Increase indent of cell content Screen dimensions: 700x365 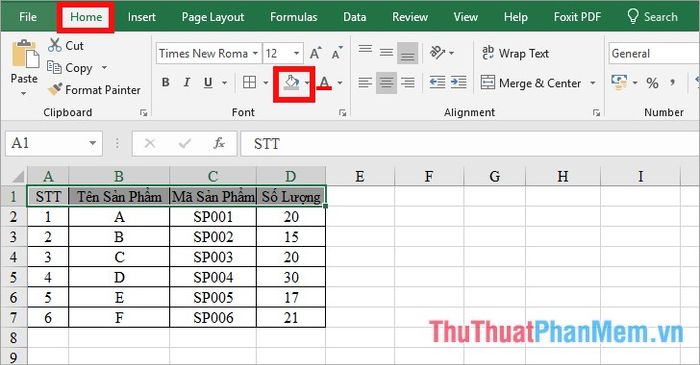click(x=458, y=83)
